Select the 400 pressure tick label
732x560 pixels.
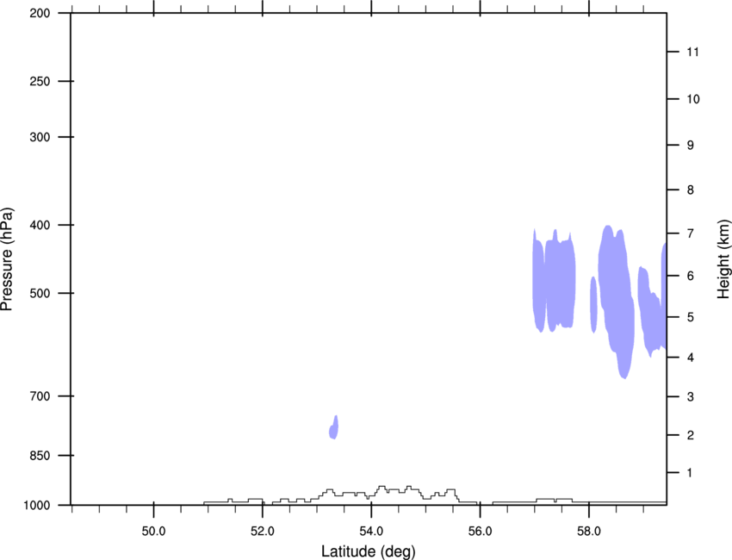coord(40,225)
